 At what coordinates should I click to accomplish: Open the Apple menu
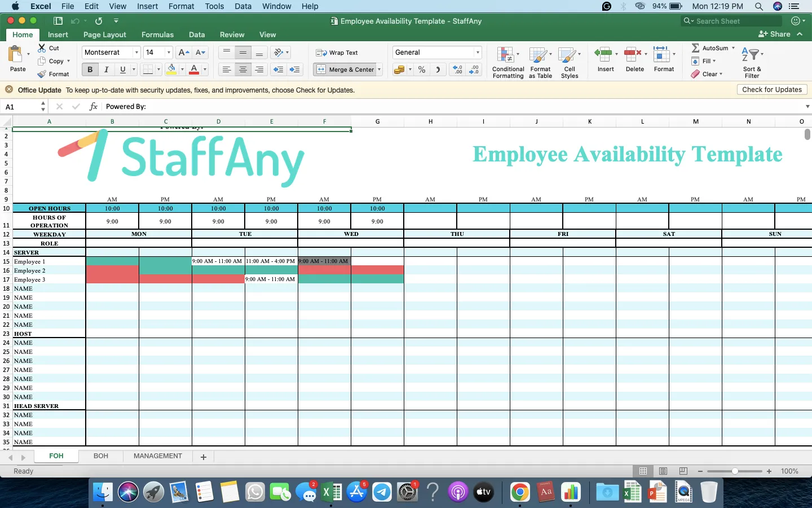point(15,6)
